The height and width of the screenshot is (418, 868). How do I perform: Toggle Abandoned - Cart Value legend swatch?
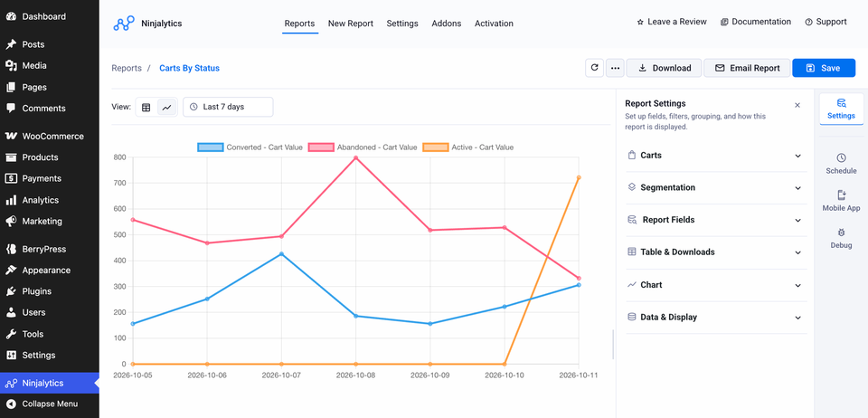pos(321,147)
